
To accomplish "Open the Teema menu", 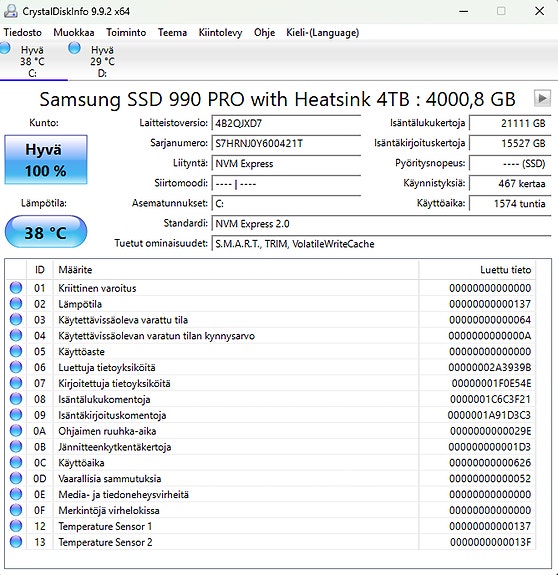I will tap(172, 32).
